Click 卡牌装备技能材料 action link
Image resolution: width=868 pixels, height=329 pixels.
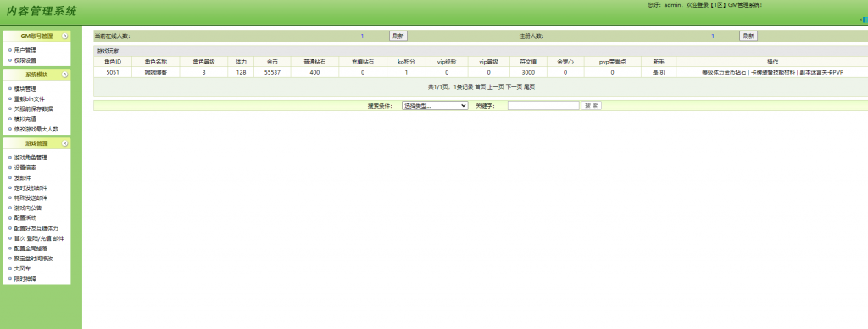[x=773, y=73]
